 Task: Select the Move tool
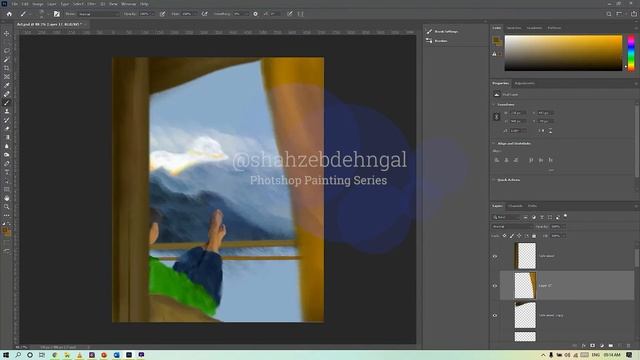pos(7,33)
